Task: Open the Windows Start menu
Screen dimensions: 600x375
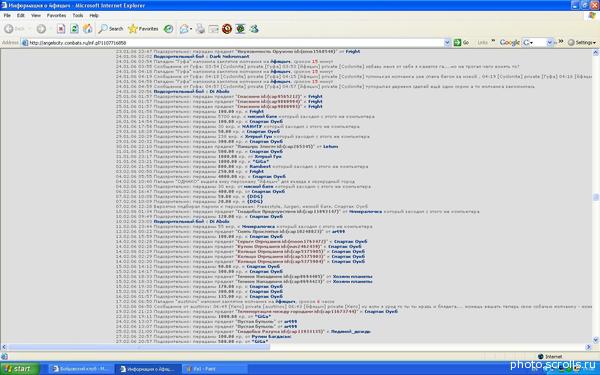Action: (x=19, y=368)
